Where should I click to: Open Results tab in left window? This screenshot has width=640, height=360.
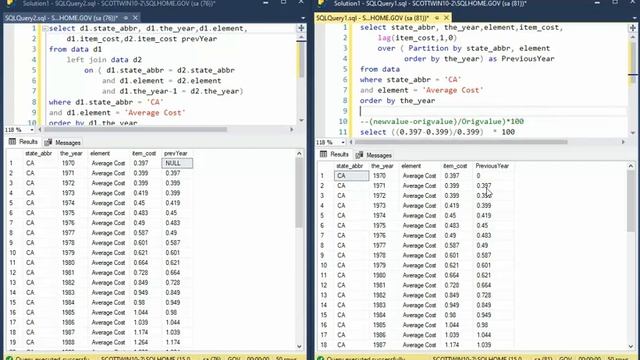tap(23, 142)
